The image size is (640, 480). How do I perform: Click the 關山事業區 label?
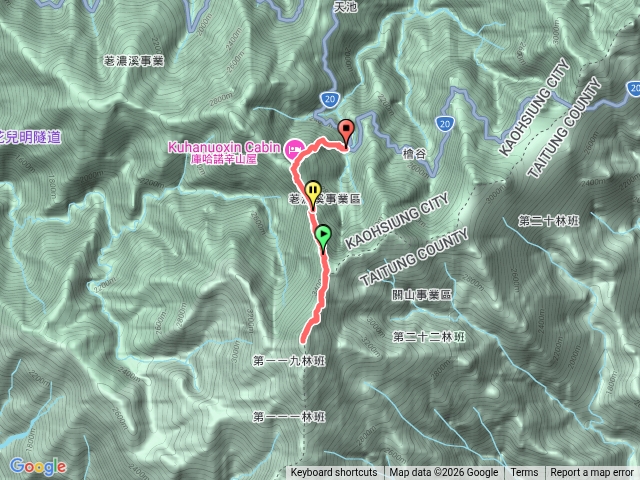coord(422,295)
